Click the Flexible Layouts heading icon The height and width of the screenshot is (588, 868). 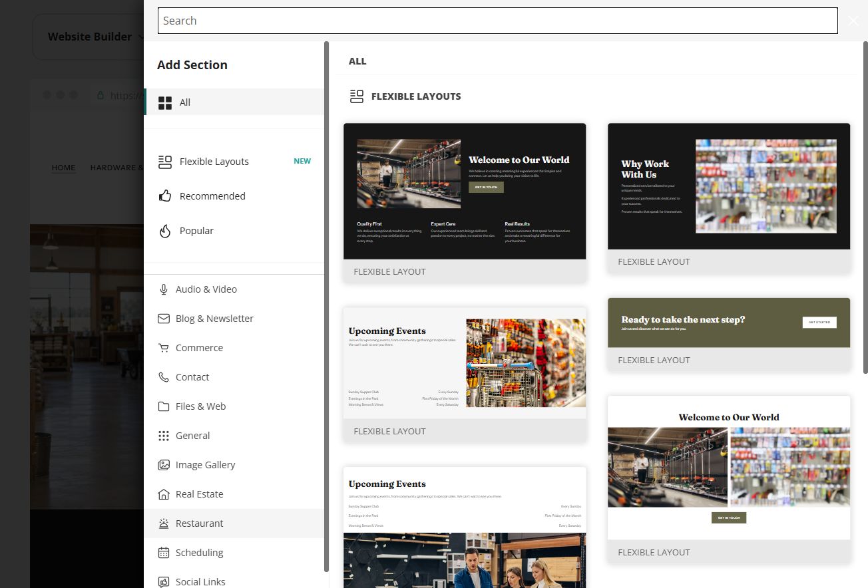pos(357,96)
